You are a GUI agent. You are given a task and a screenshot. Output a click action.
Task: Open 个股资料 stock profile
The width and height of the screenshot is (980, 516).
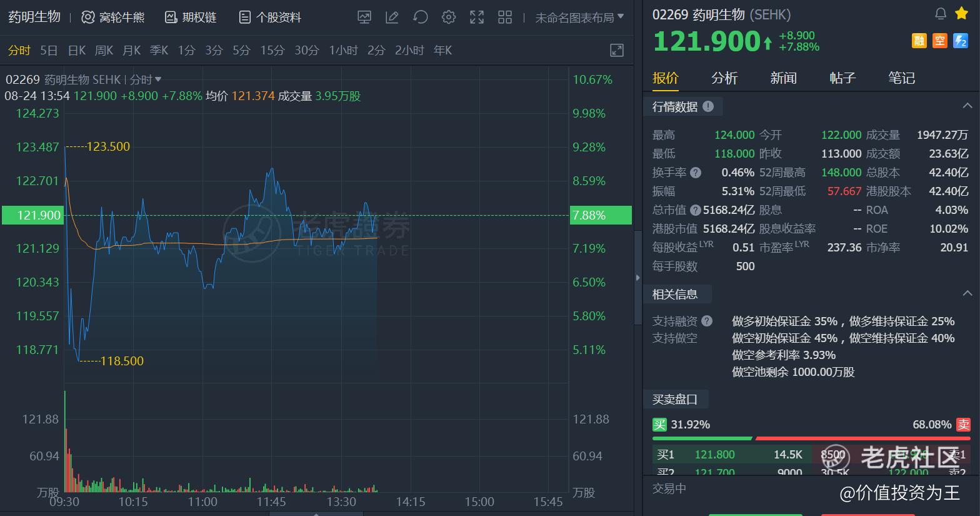270,18
